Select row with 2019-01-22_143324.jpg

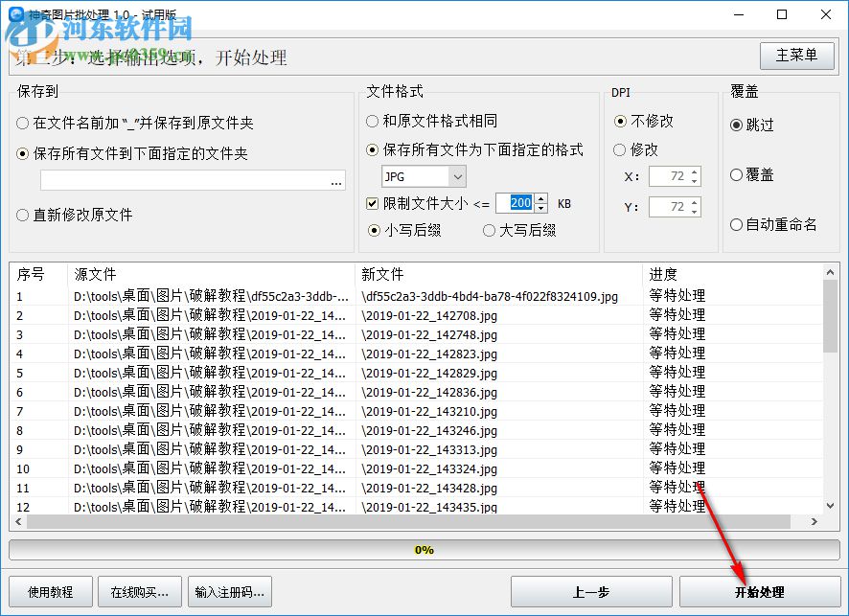pos(416,468)
